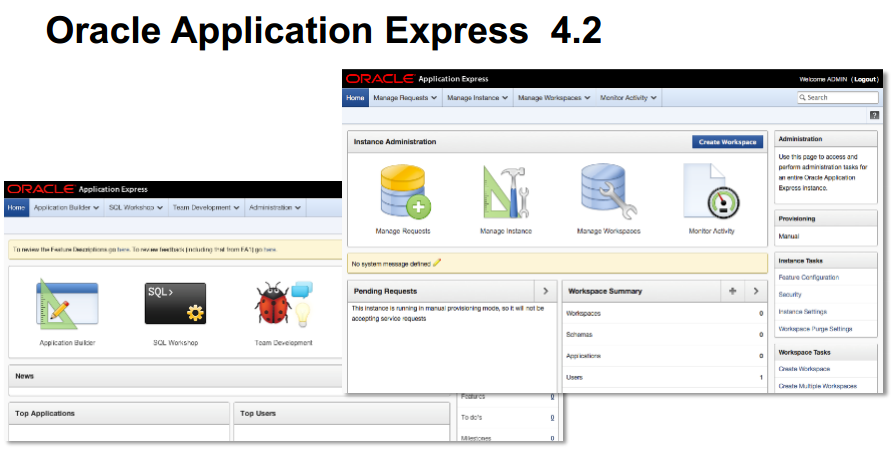
Task: Click Create Multiple Workspaces link
Action: point(817,386)
